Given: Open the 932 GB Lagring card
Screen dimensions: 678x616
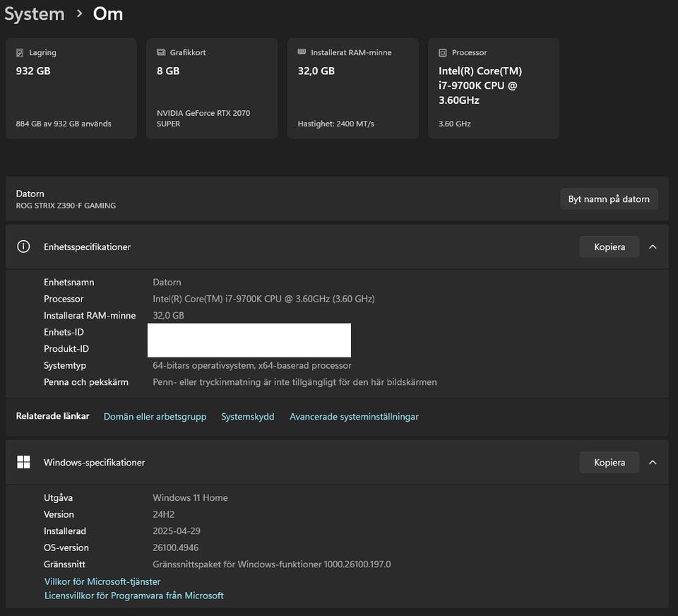Looking at the screenshot, I should [71, 88].
